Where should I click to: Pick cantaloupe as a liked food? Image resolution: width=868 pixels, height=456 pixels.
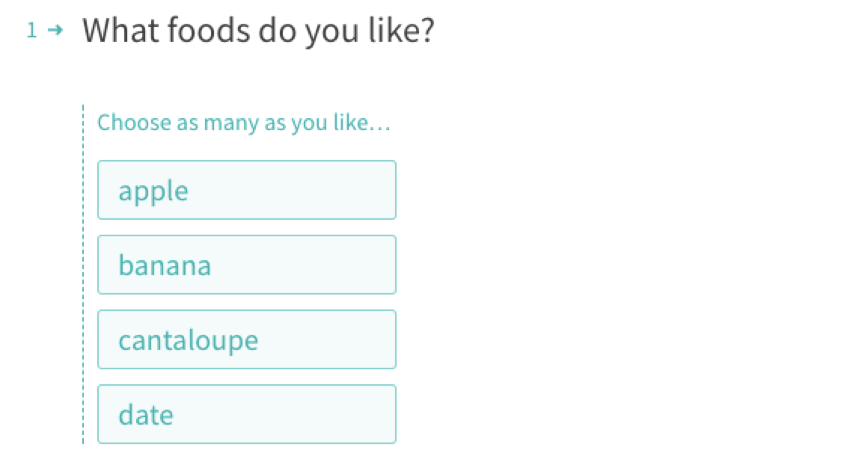(x=247, y=339)
